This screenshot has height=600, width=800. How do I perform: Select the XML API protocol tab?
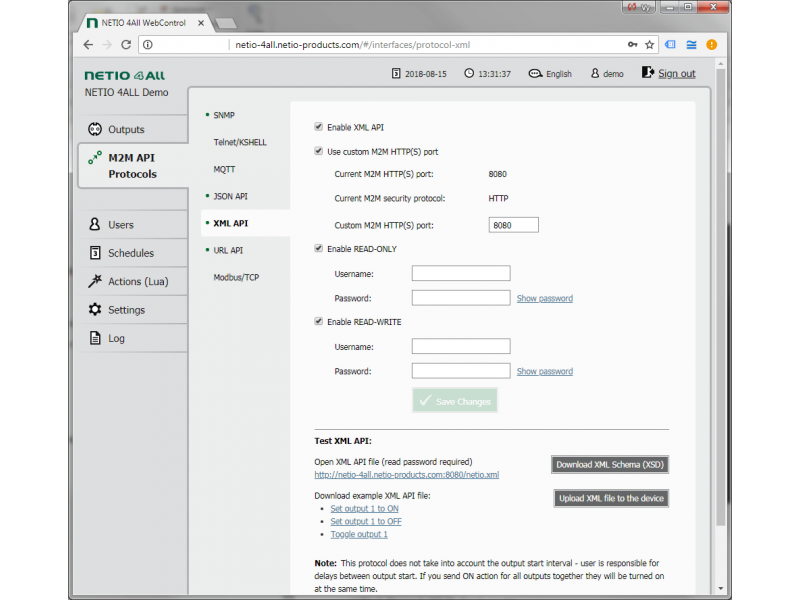[245, 223]
